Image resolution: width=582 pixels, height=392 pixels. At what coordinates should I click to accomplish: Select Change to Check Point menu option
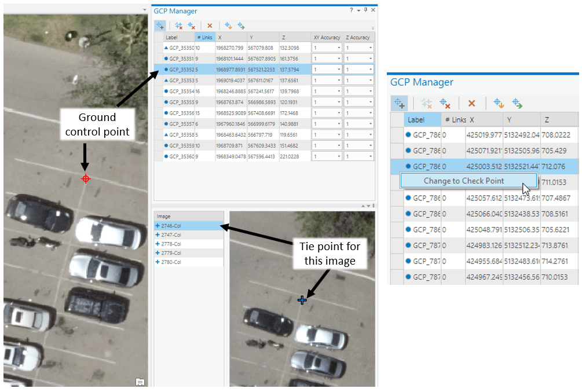click(x=466, y=181)
